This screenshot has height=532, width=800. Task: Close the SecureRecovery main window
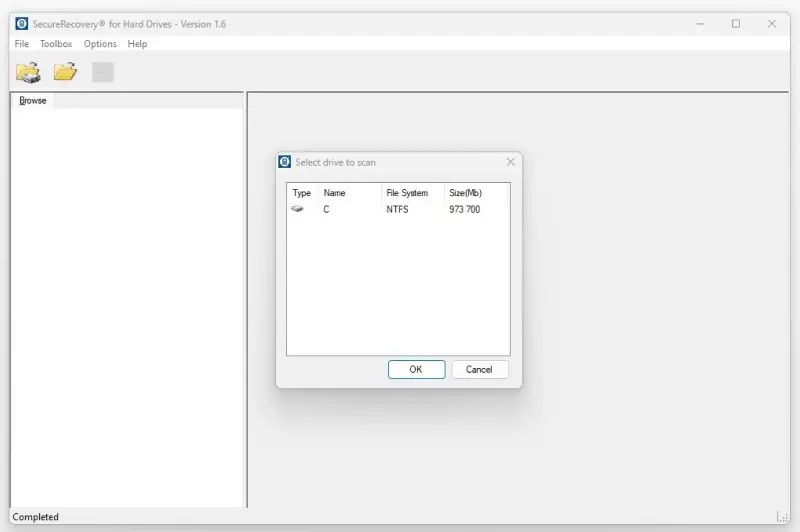[x=771, y=24]
